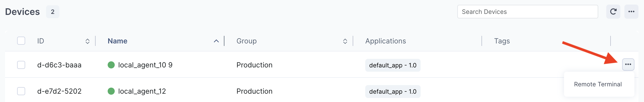
Task: Click the default_app - 1.0 tag in first row
Action: (393, 65)
